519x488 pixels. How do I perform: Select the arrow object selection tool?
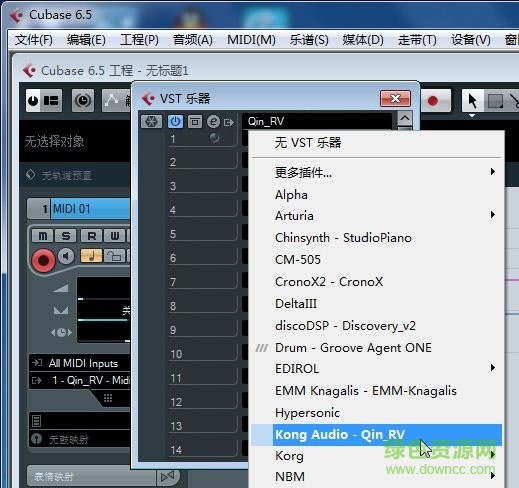click(472, 100)
